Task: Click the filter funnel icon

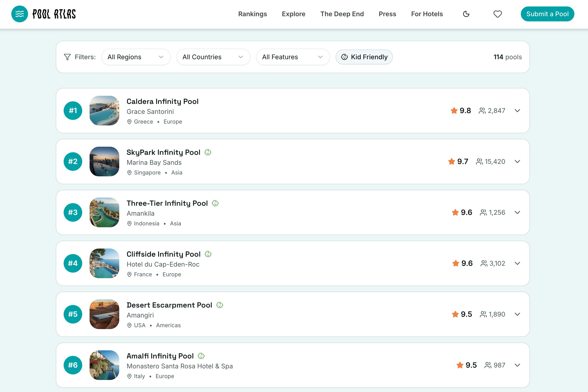Action: (67, 57)
